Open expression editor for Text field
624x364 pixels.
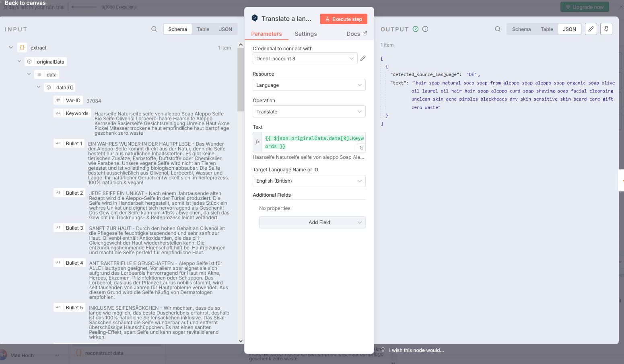tap(361, 148)
